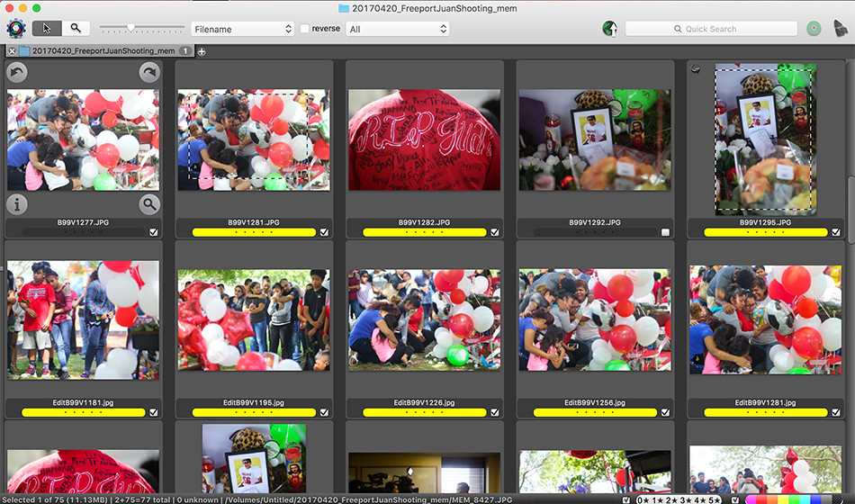Toggle tag checkbox for EditB99V1281.jpg
The image size is (855, 504).
pyautogui.click(x=836, y=412)
